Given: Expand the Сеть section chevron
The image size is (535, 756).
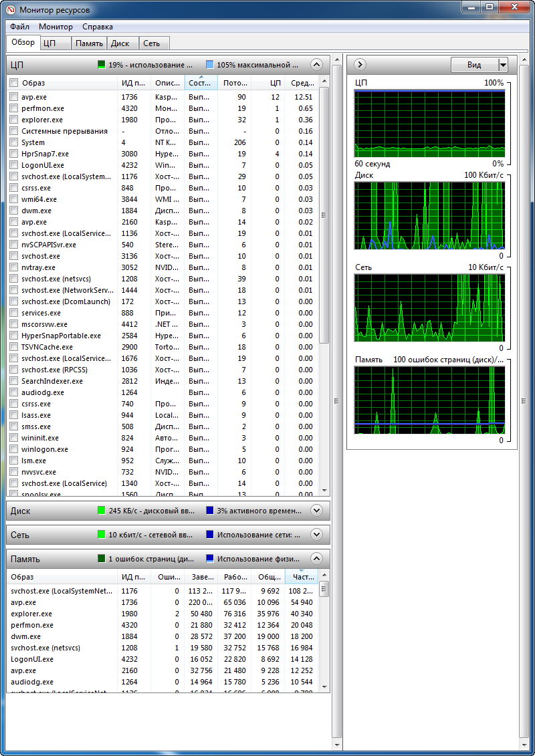Looking at the screenshot, I should point(316,534).
